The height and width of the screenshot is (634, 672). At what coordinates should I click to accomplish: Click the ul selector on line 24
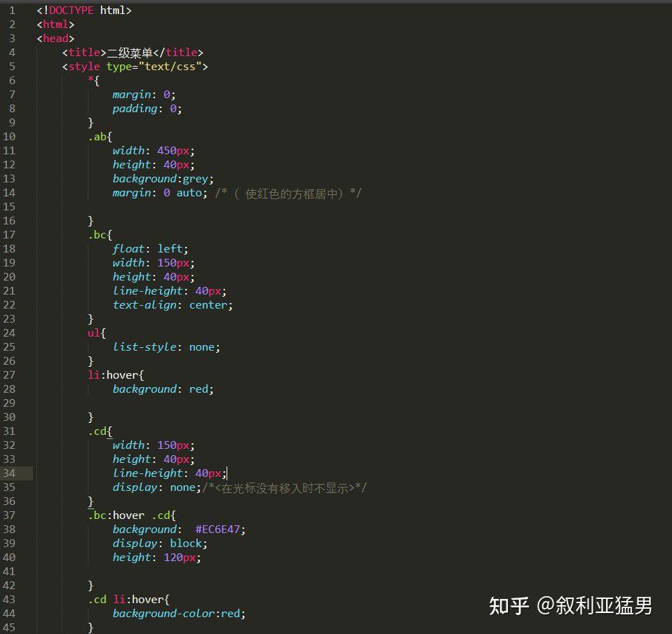click(94, 332)
